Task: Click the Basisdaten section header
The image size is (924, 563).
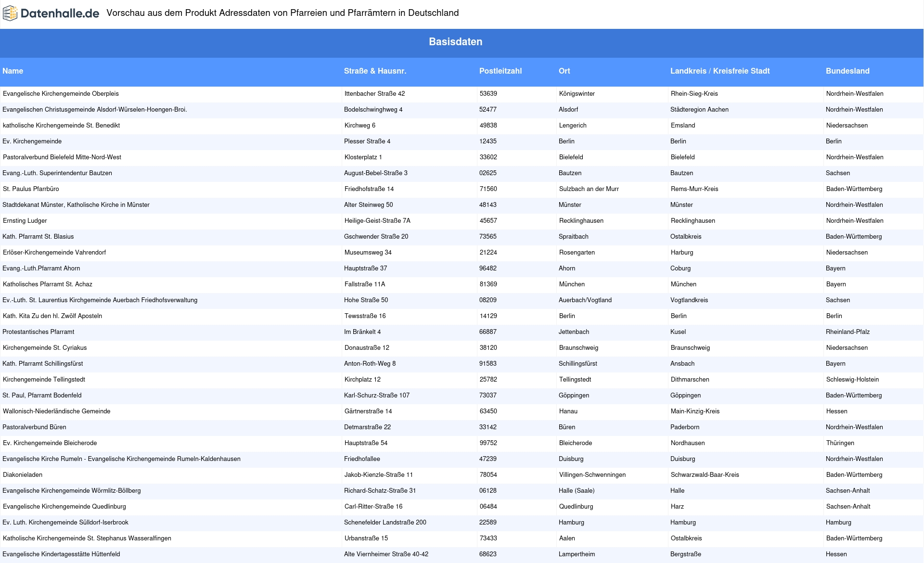Action: click(x=456, y=42)
